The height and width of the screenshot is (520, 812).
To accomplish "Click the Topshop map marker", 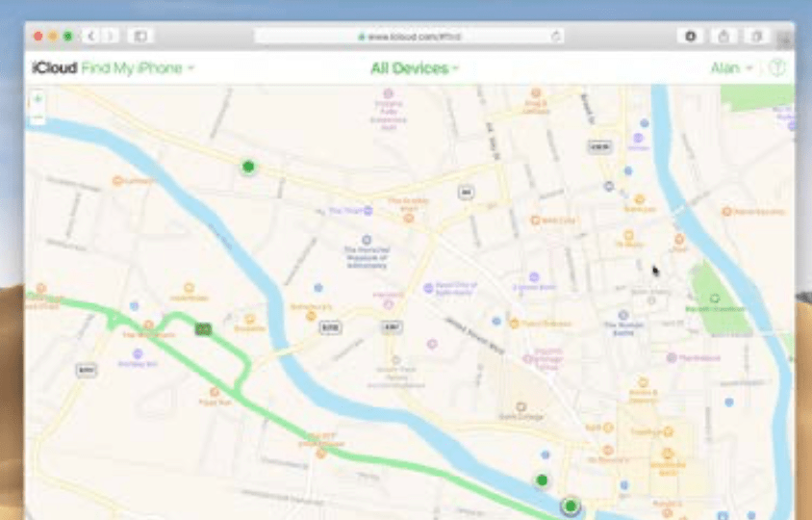I will [668, 431].
